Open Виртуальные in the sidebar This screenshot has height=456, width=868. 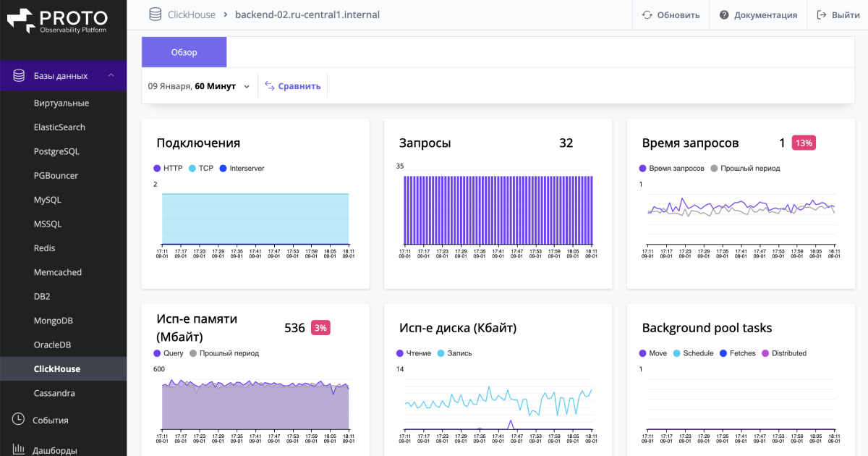(x=63, y=103)
